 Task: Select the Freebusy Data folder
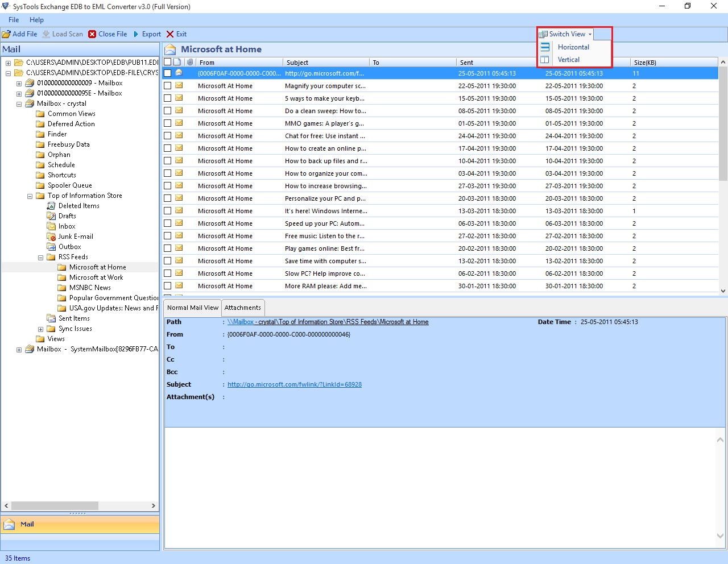pos(68,144)
